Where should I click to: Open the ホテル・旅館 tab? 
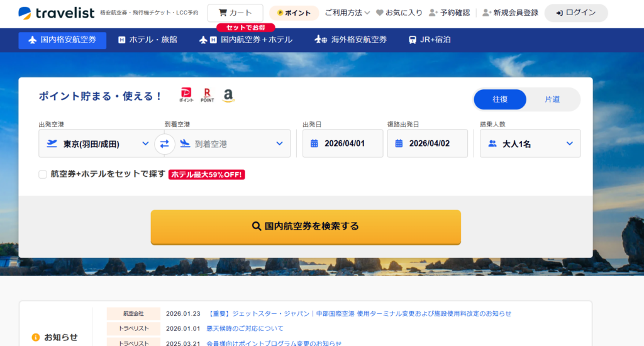click(148, 40)
